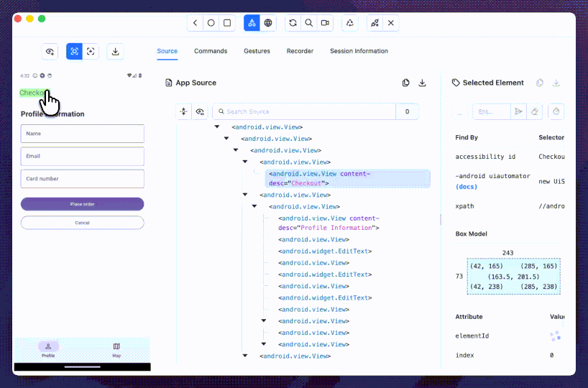This screenshot has height=388, width=588.
Task: Click the xpath selector row
Action: coord(509,206)
